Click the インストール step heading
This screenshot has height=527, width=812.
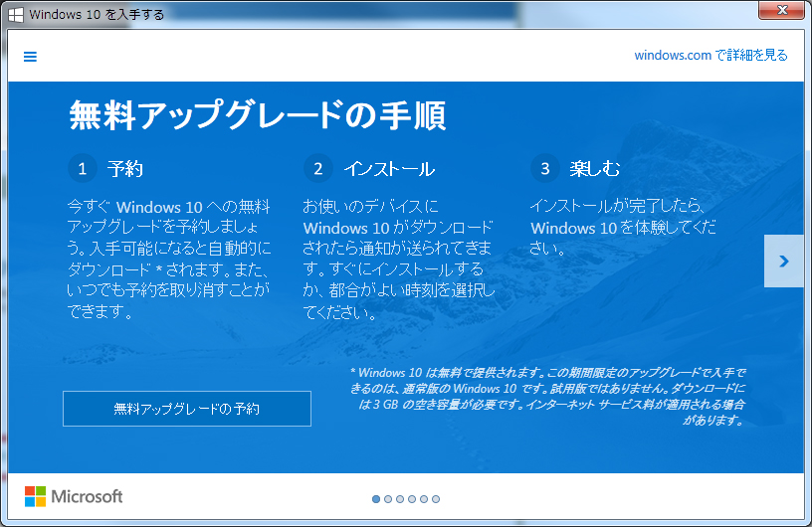pyautogui.click(x=389, y=169)
